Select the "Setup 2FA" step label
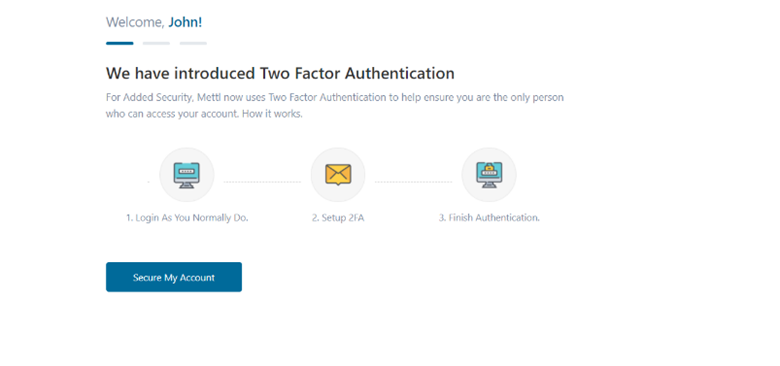Viewport: 780px width, 366px height. [x=338, y=218]
